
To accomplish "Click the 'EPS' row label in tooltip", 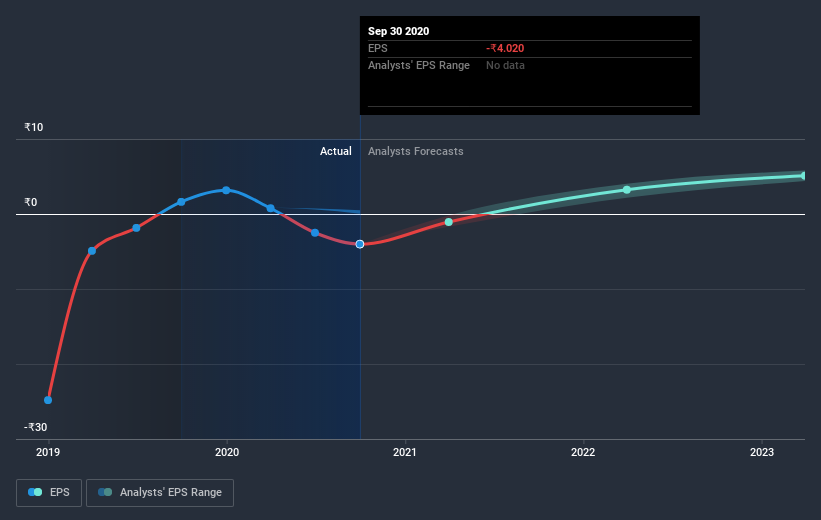I will (378, 48).
